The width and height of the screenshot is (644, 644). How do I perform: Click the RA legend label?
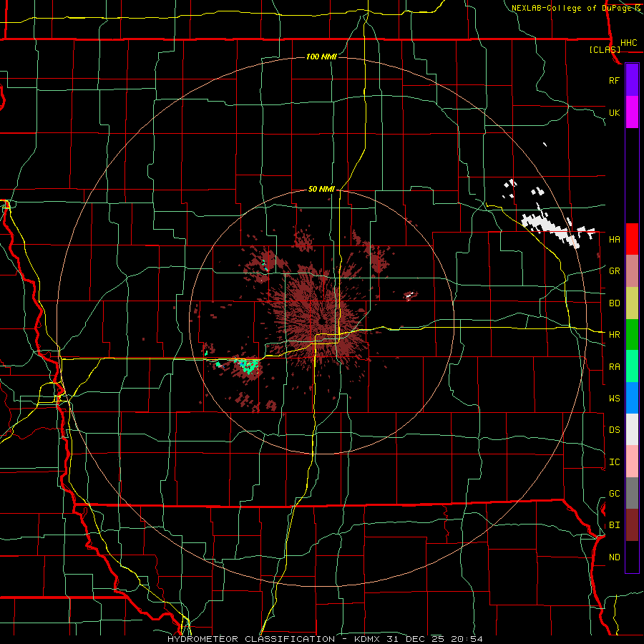[x=614, y=367]
